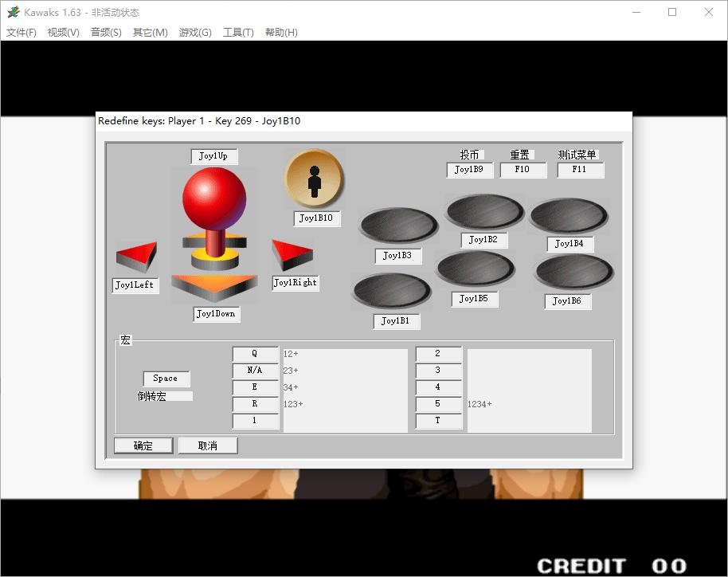Click the F10 reset key field
728x577 pixels.
tap(523, 170)
